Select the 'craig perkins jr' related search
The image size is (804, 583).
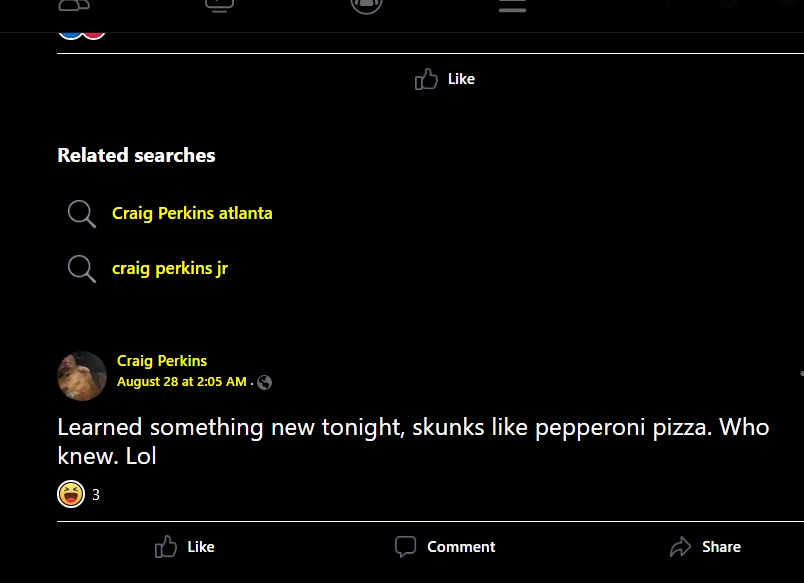tap(170, 268)
